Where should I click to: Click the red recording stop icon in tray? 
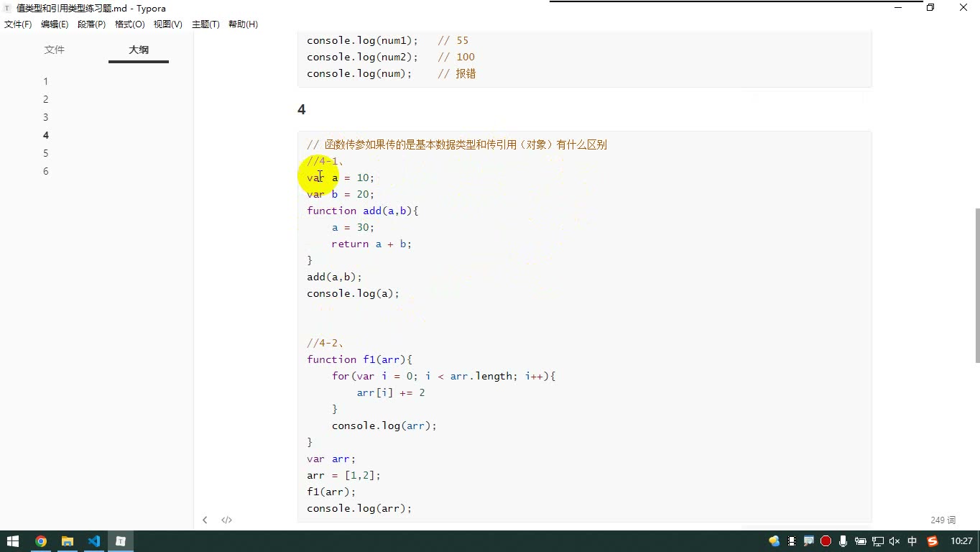pos(826,541)
